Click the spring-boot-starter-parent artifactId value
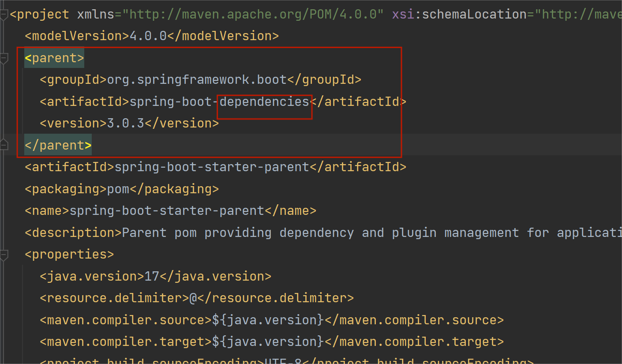Screen dimensions: 622x364 click(212, 167)
